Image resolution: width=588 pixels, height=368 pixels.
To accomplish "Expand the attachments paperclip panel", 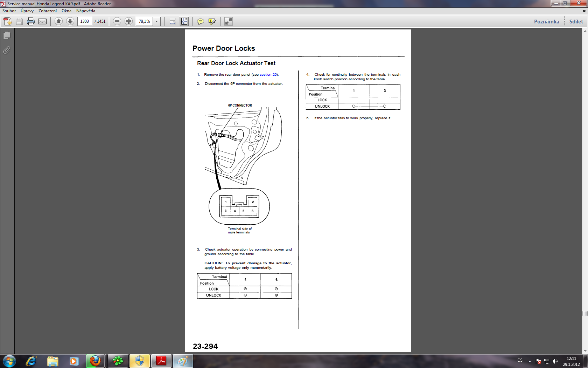I will pyautogui.click(x=7, y=50).
